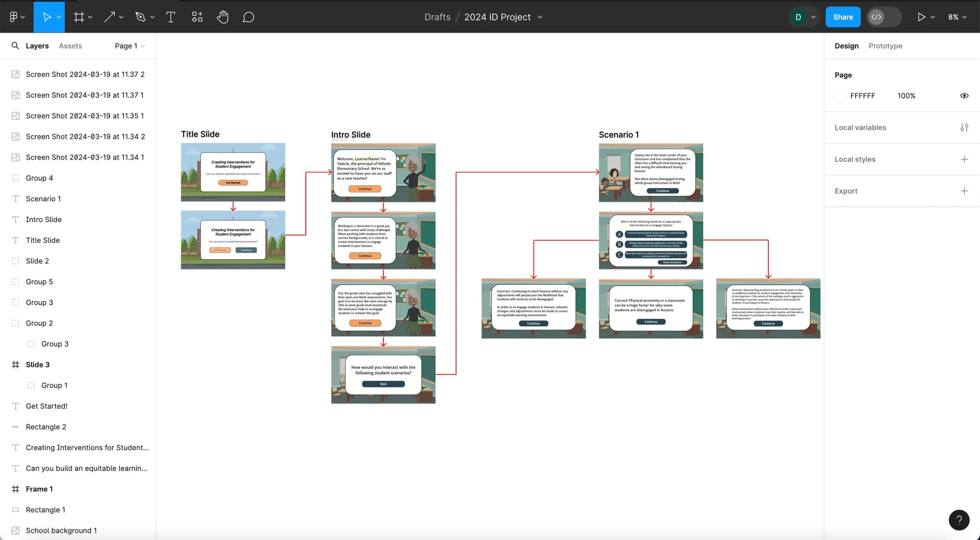Select the Text tool
The image size is (980, 540).
[171, 17]
